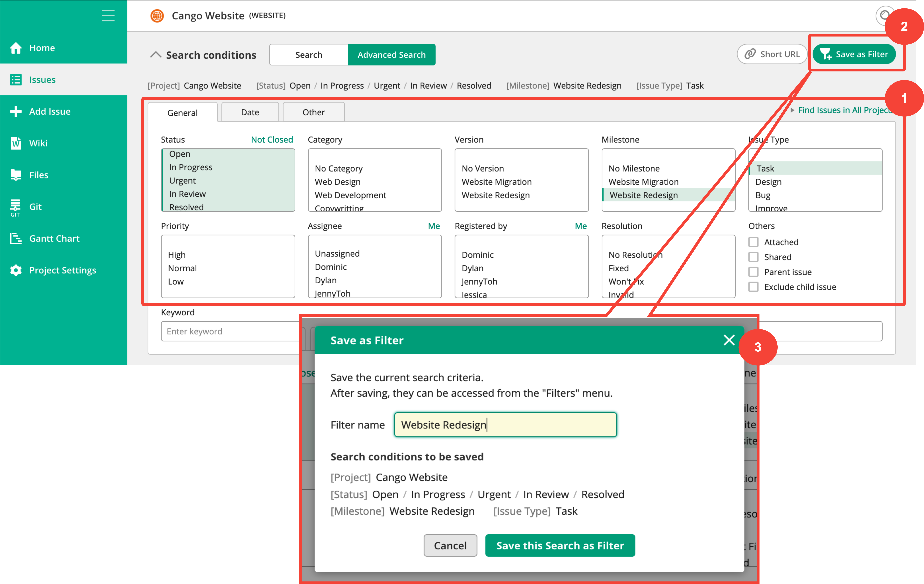Check the Attached checkbox
This screenshot has height=584, width=924.
coord(753,242)
